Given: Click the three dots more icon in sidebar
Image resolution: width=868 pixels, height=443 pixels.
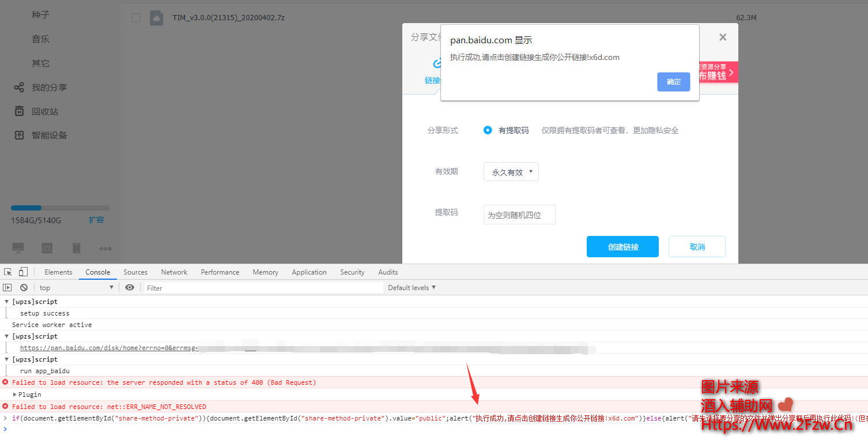Looking at the screenshot, I should click(105, 249).
